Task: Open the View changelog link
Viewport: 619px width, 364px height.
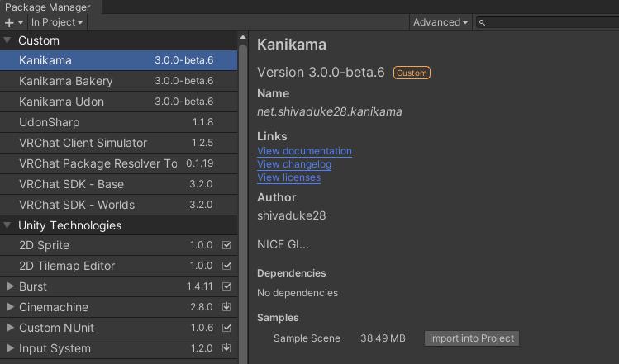Action: tap(294, 164)
